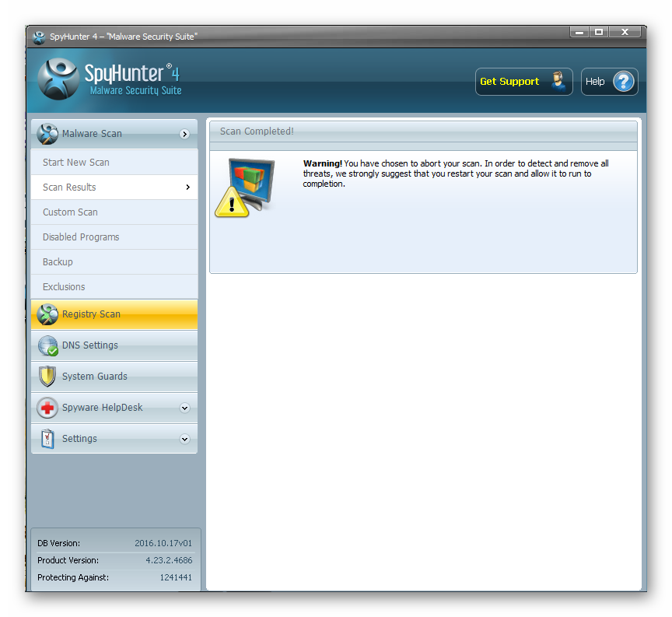Click the Registry Scan magnifier icon

[x=47, y=314]
